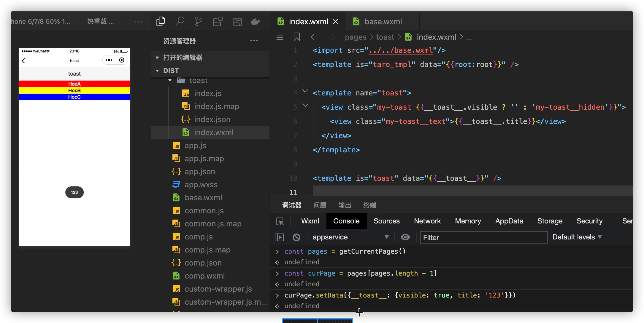Click the simulator capsule record button
644x323 pixels.
[x=122, y=60]
